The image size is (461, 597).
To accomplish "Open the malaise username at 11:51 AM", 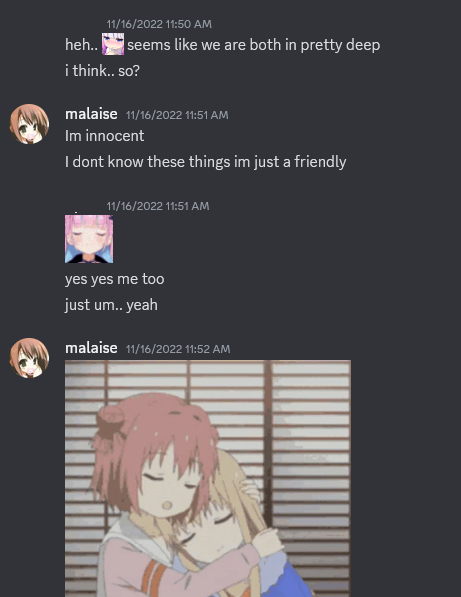I will pos(91,114).
